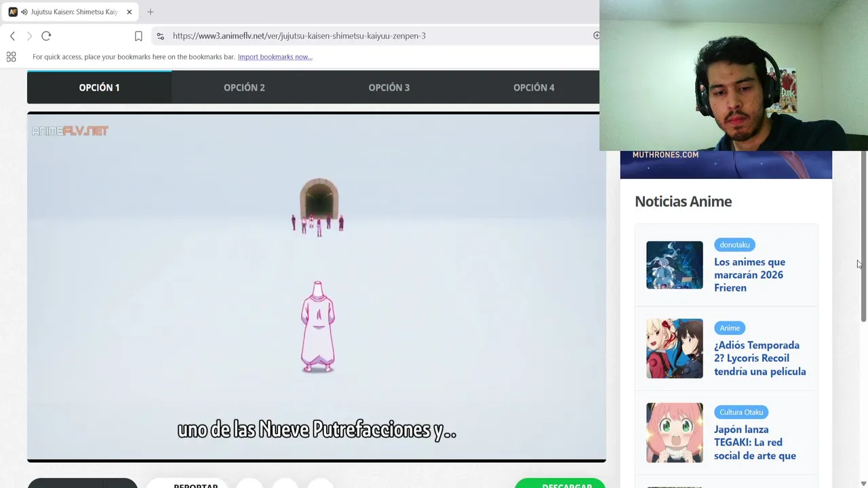Click the page vertical scrollbar thumb
The height and width of the screenshot is (488, 868).
click(863, 237)
